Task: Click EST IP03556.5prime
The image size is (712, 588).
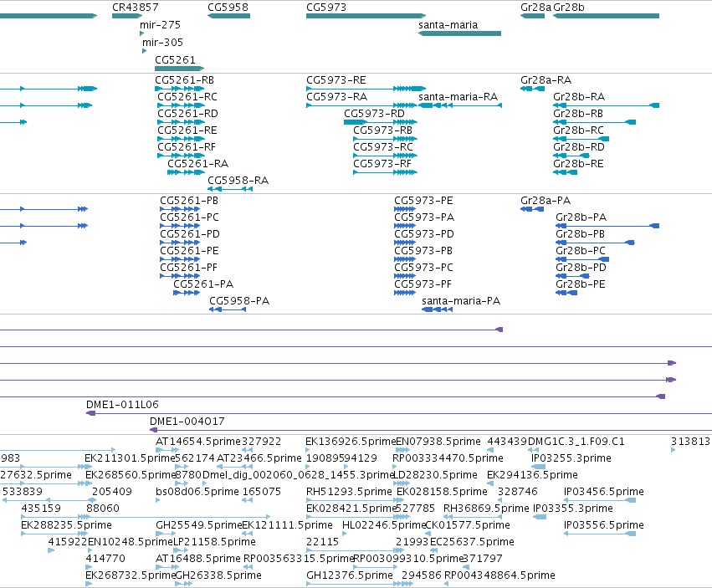Action: click(600, 534)
